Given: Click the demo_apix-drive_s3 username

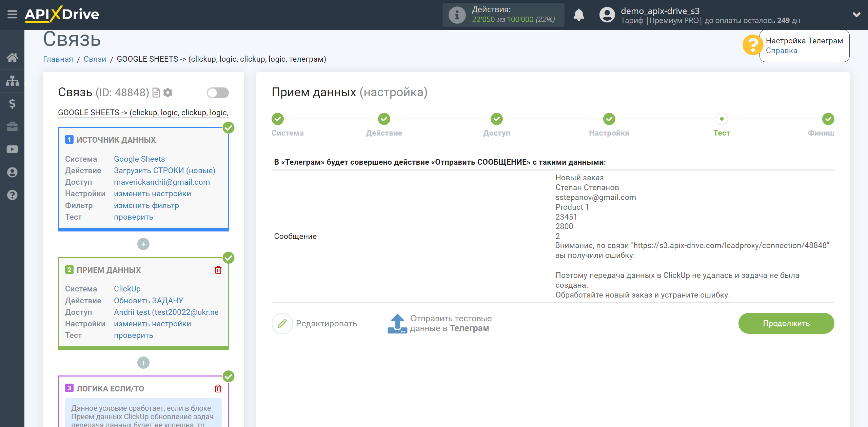Looking at the screenshot, I should coord(660,11).
